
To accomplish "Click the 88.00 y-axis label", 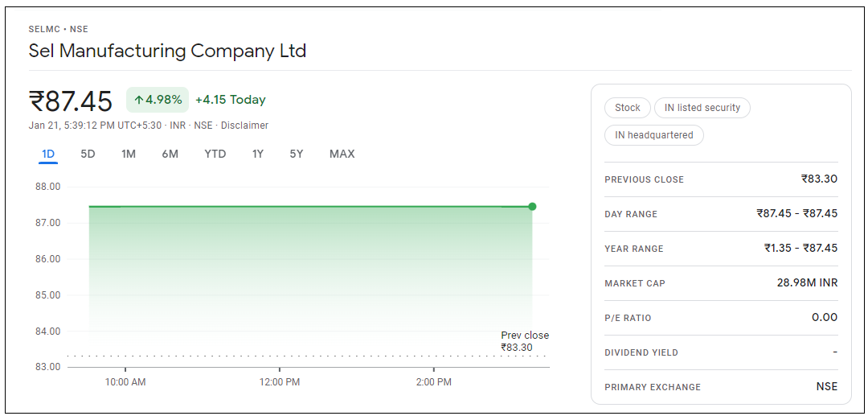I will tap(47, 187).
